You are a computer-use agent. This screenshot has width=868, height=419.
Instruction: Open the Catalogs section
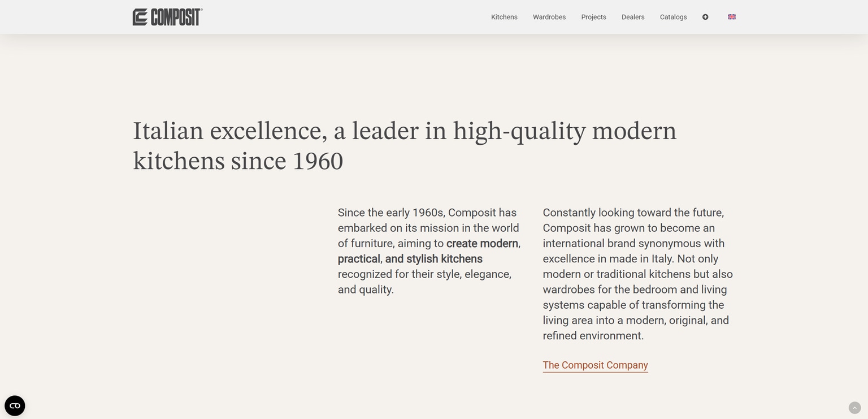[673, 17]
